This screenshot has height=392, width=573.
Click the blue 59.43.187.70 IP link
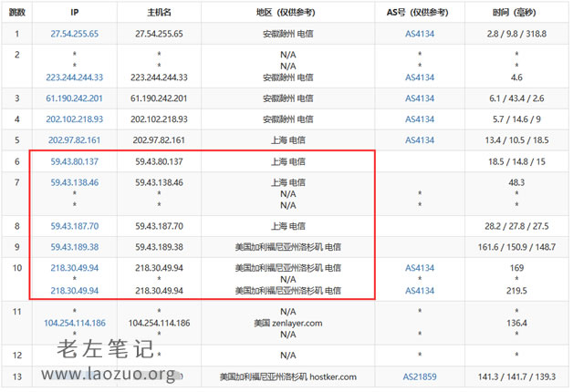75,224
